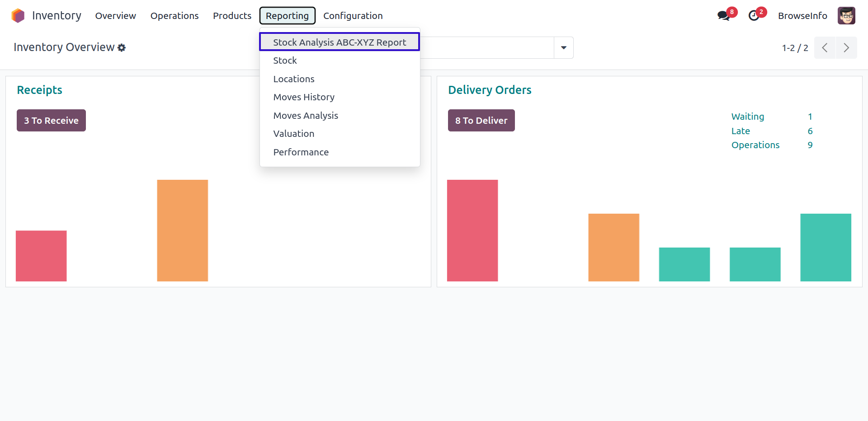Open the Operations menu
This screenshot has width=868, height=421.
pos(175,16)
